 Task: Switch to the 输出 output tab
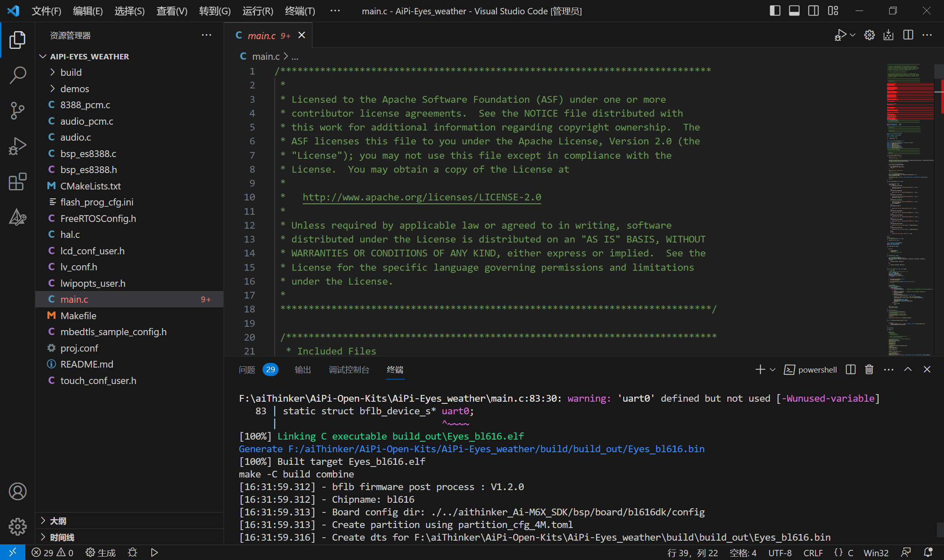[x=303, y=370]
